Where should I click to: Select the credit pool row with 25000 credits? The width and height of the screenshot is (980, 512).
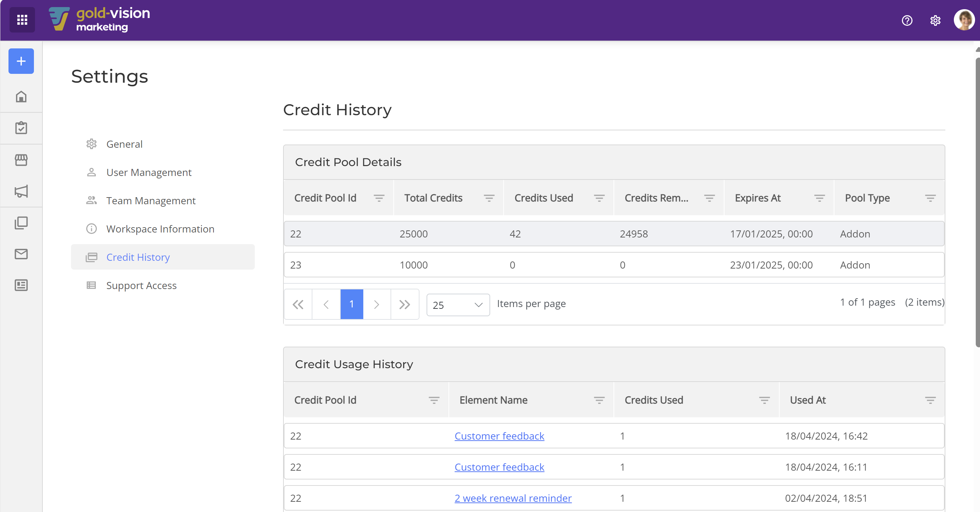tap(614, 234)
